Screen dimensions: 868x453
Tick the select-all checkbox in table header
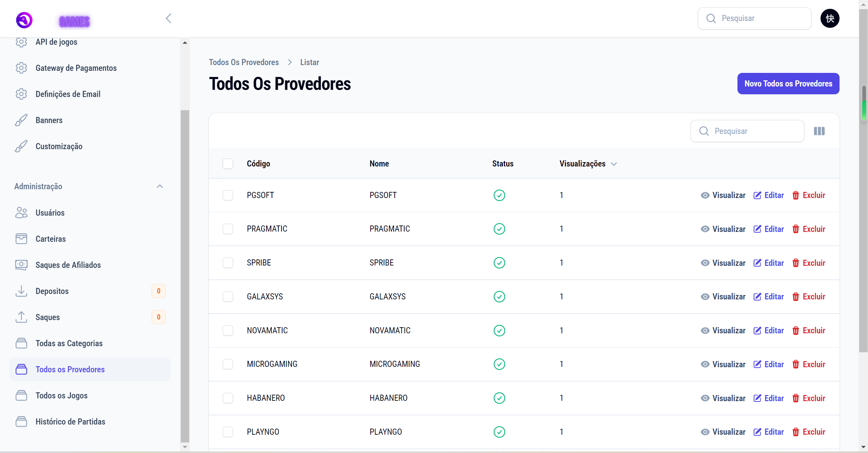[228, 164]
